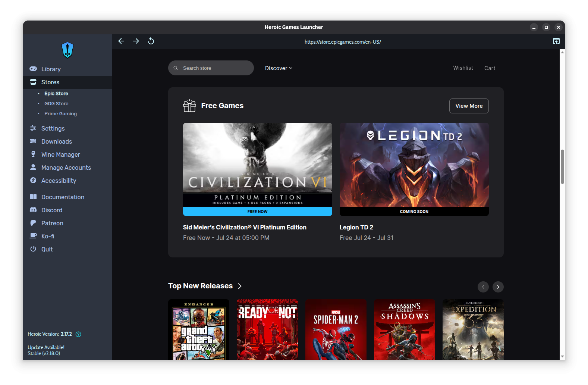Switch to Prime Gaming store

point(60,114)
